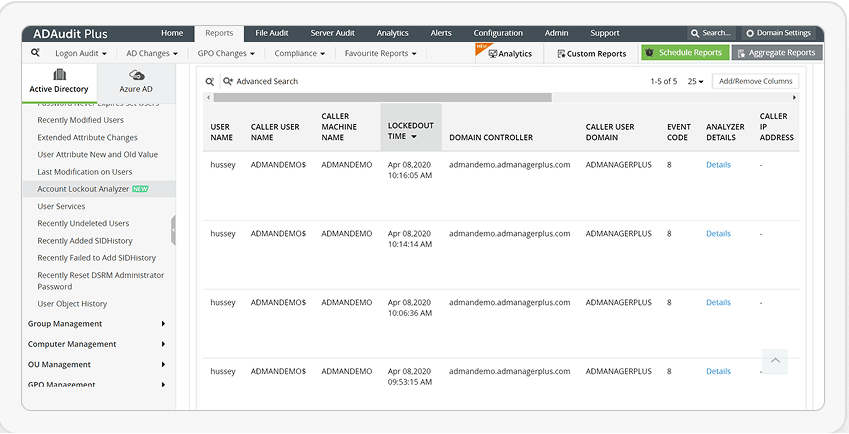
Task: Open Recently Reset DSRM Administrator Password
Action: pyautogui.click(x=100, y=281)
